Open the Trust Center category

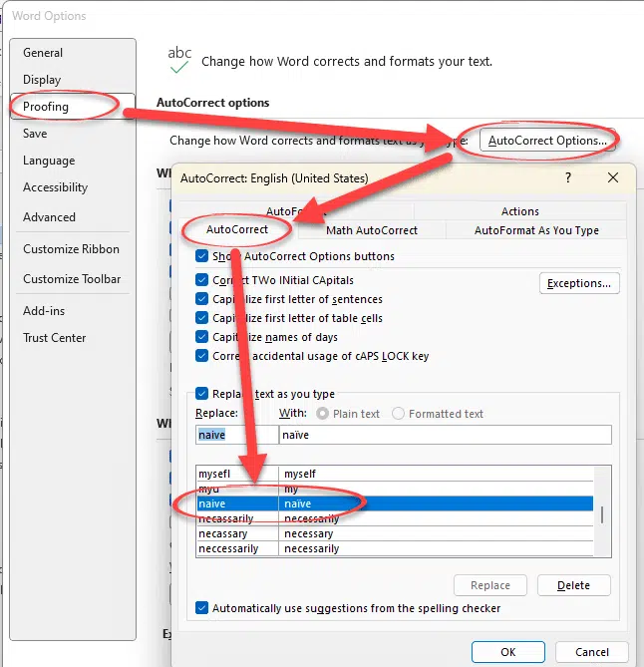click(55, 338)
